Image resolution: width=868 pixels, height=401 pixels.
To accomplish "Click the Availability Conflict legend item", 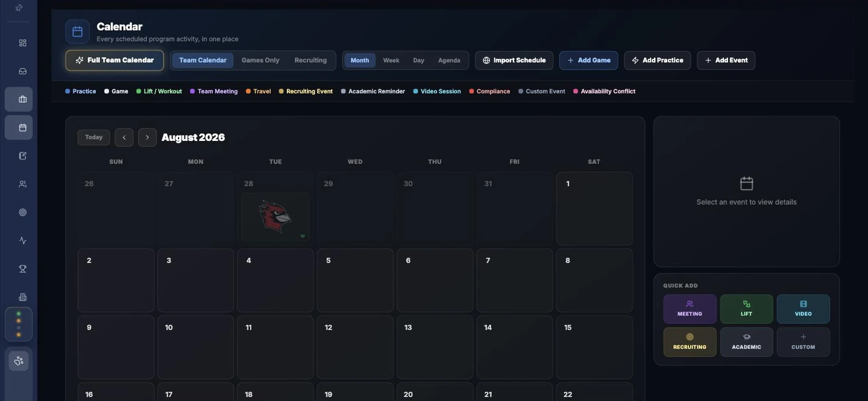I will coord(605,92).
